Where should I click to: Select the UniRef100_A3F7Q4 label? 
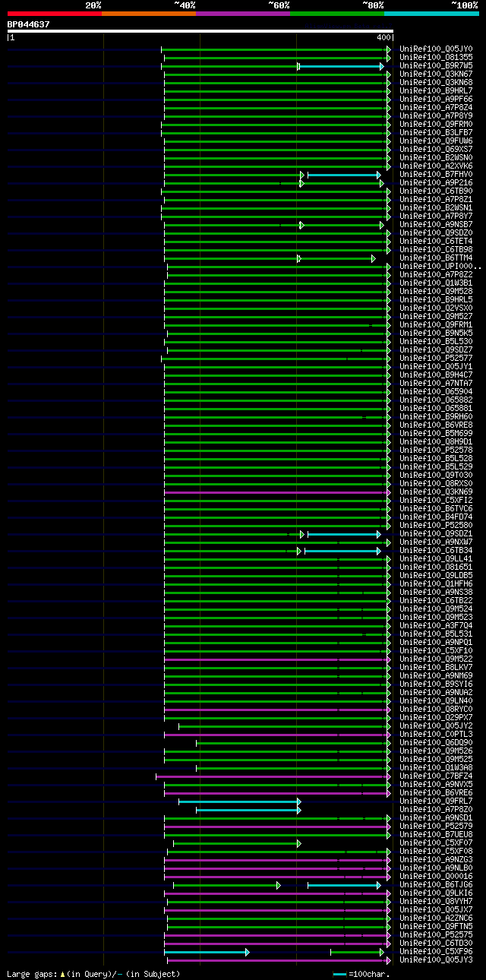tap(436, 625)
